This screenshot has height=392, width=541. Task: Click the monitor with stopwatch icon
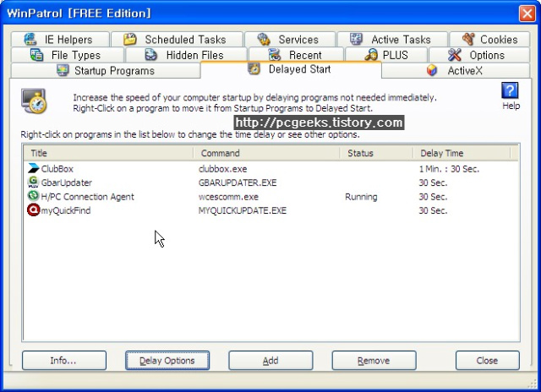pyautogui.click(x=34, y=101)
